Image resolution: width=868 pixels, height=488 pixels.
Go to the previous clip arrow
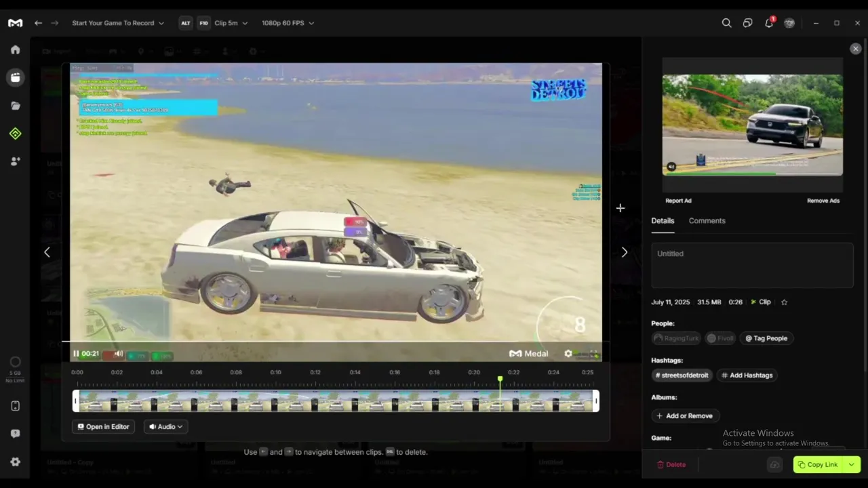[x=47, y=252]
